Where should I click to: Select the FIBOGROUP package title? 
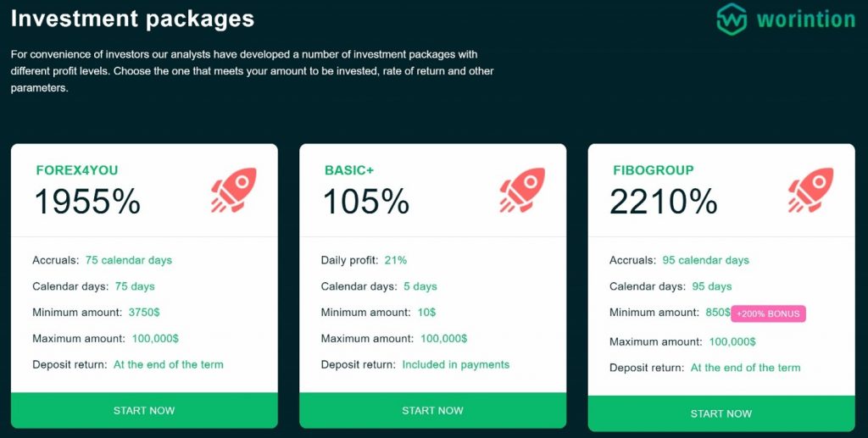[654, 170]
